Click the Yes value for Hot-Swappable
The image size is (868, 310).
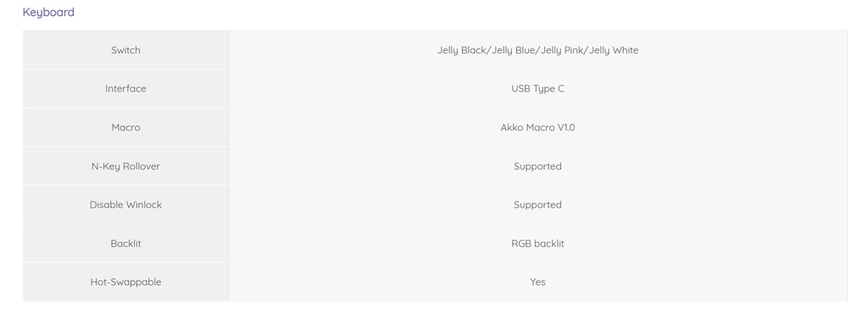click(537, 282)
